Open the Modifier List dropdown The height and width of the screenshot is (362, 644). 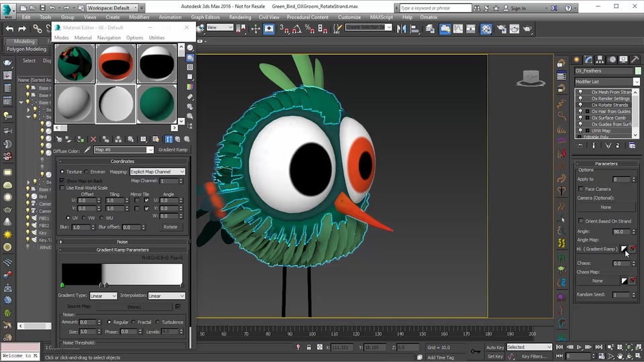636,81
